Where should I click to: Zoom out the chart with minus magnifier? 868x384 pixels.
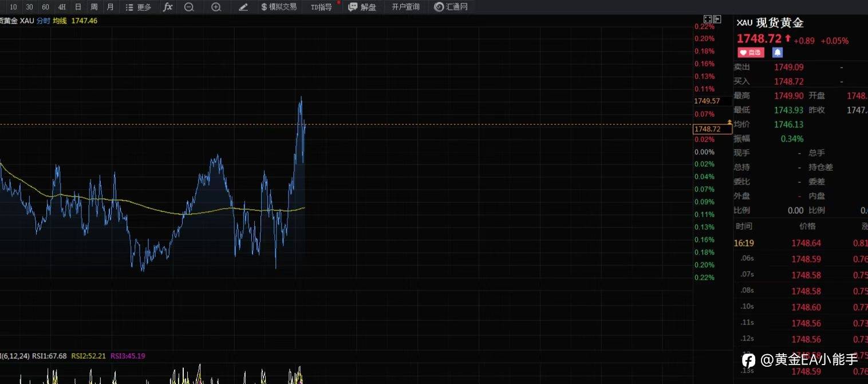(190, 7)
